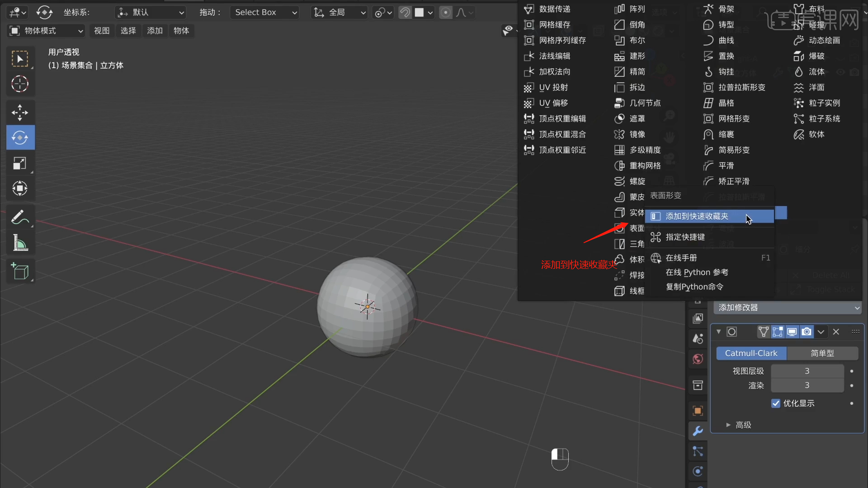Image resolution: width=868 pixels, height=488 pixels.
Task: Open the Modifier wrench properties tab
Action: point(698,431)
